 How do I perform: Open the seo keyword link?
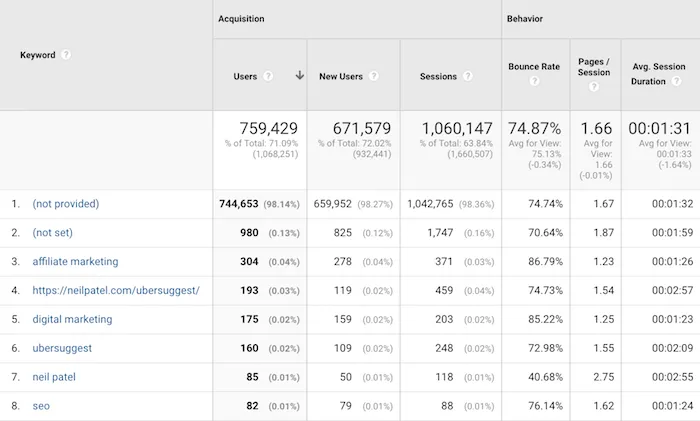[x=41, y=407]
